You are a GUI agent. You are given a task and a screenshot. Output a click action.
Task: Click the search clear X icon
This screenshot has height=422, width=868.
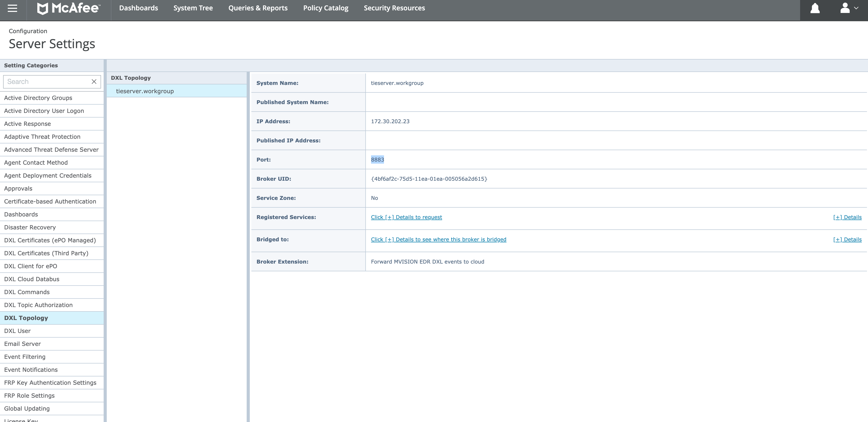[95, 81]
